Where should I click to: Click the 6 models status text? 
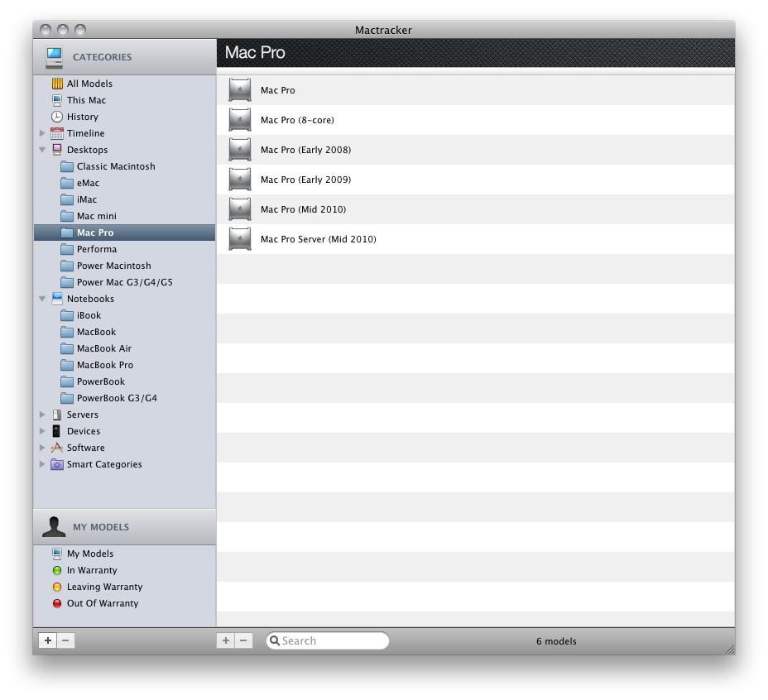point(556,641)
